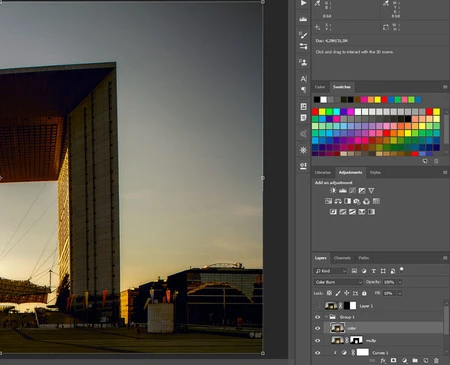
Task: Open the Histogram panel icon
Action: coord(303,19)
